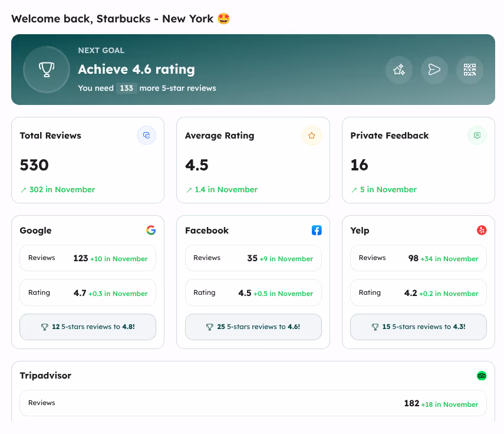Click the Private Feedback value 16

pyautogui.click(x=360, y=165)
